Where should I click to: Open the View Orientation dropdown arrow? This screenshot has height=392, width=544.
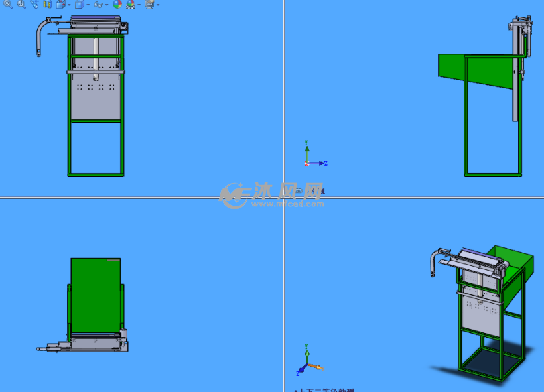point(69,5)
